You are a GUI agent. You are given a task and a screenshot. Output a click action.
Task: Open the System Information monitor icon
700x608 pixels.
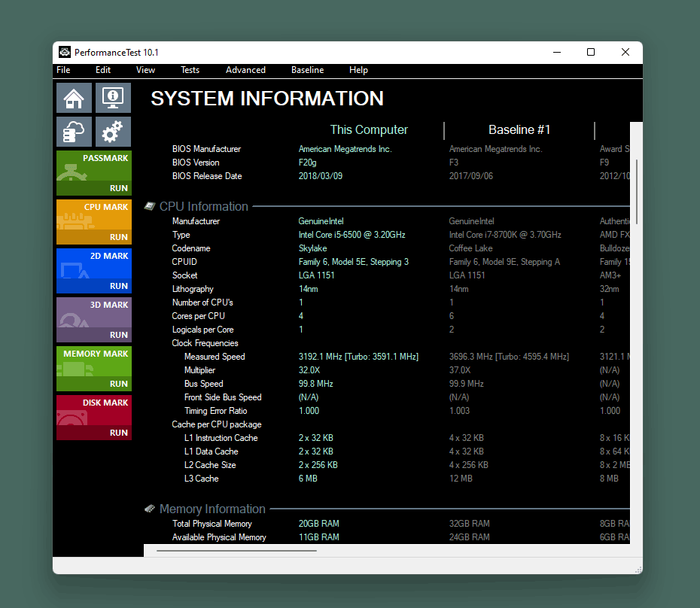(114, 98)
